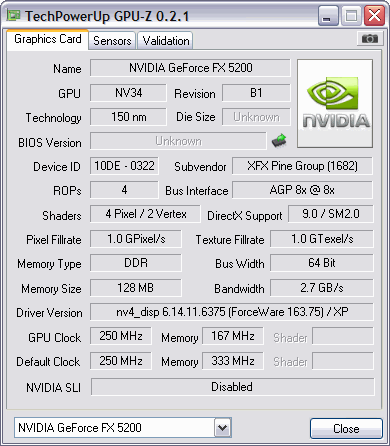Click the Subvendor XFX Pine Group field
This screenshot has width=390, height=446.
coord(302,166)
